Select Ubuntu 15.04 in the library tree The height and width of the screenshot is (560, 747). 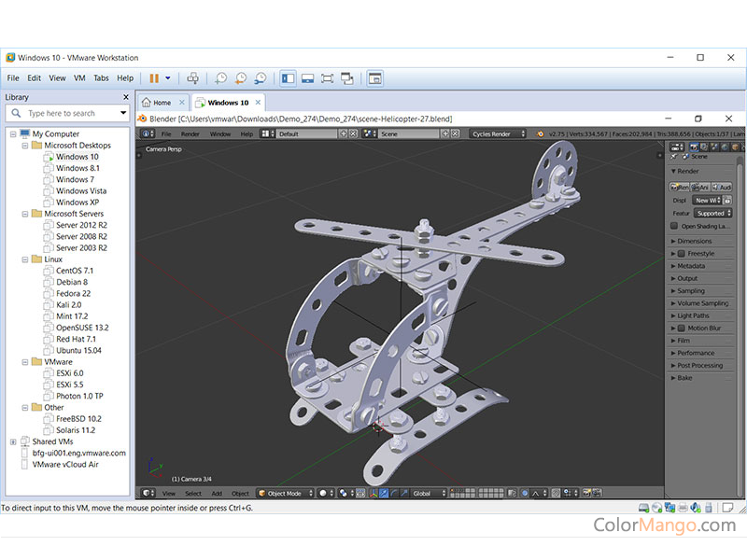pos(78,350)
